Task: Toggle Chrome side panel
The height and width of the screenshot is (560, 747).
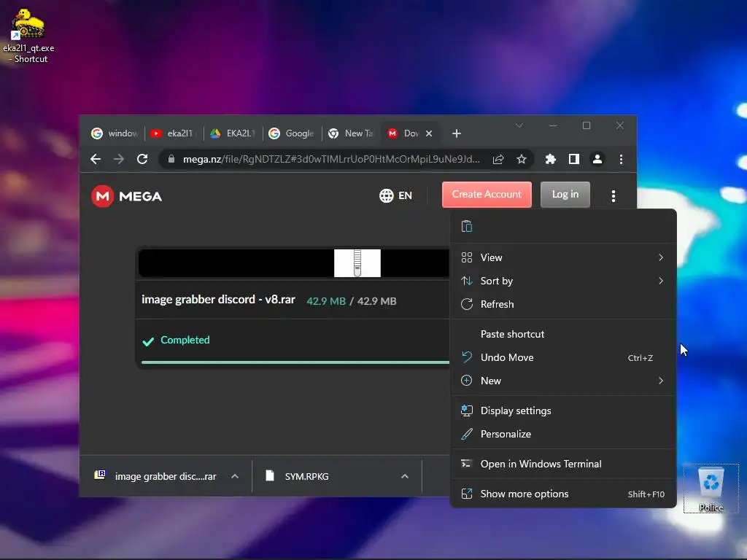Action: (x=574, y=159)
